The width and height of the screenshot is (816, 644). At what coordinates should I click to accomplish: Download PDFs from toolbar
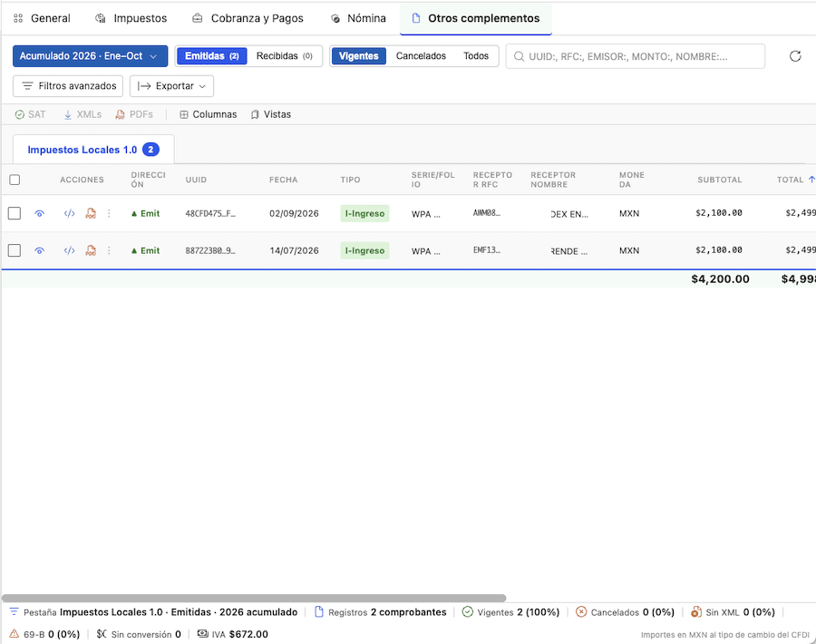point(134,114)
